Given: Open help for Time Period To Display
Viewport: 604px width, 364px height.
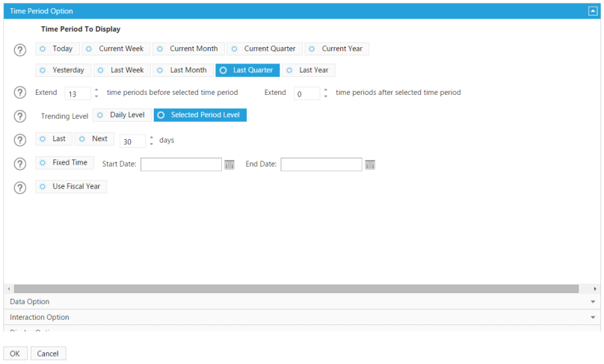Looking at the screenshot, I should (x=20, y=49).
